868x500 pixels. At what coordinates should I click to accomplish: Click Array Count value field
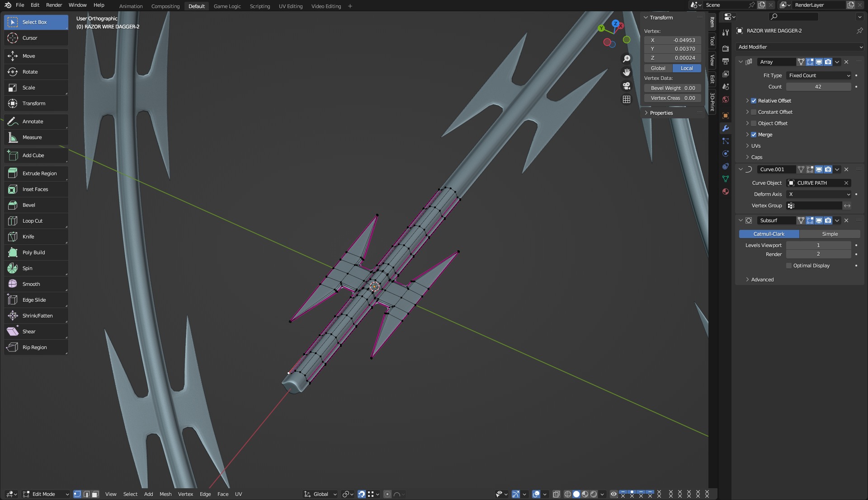pyautogui.click(x=819, y=87)
